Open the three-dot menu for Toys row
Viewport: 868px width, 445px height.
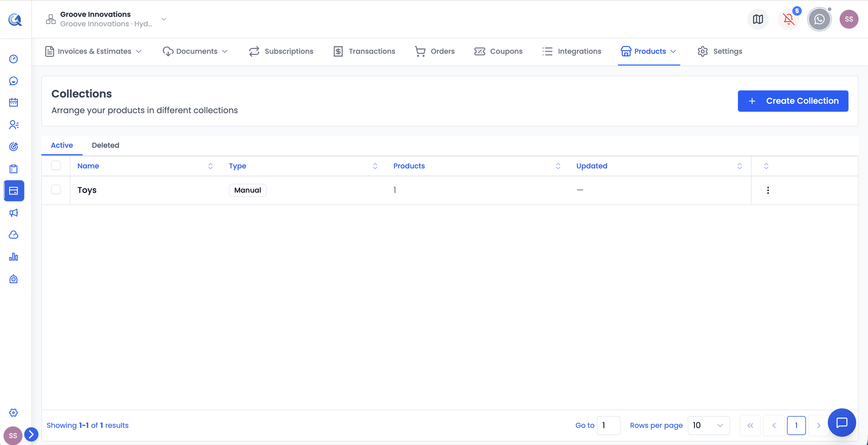[768, 190]
